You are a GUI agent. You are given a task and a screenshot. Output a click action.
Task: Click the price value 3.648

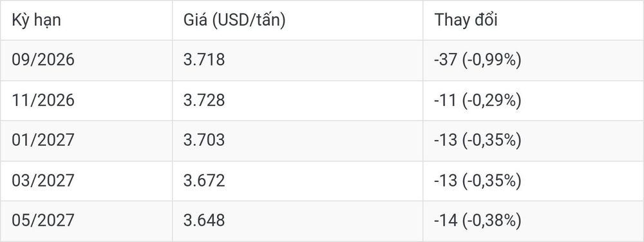point(204,221)
